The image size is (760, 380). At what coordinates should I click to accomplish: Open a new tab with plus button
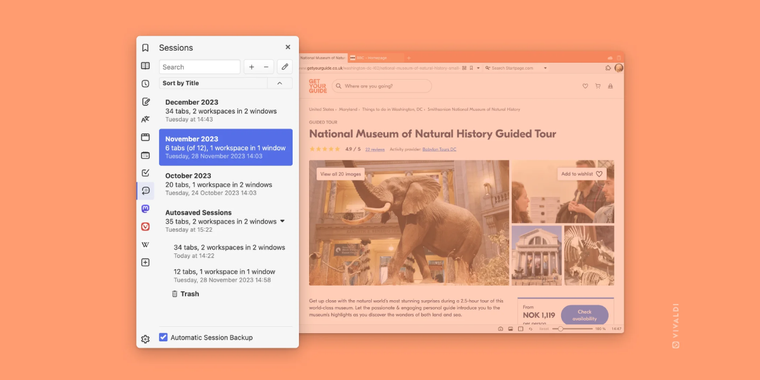click(409, 58)
